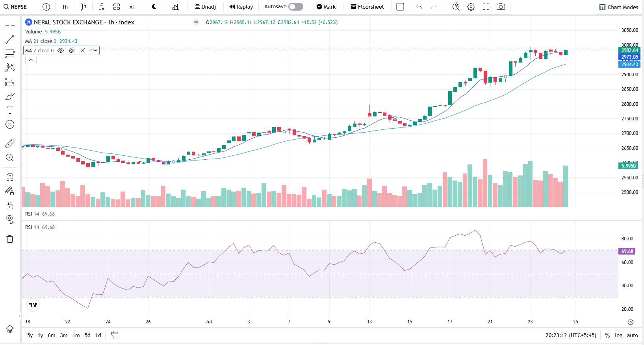The image size is (644, 345).
Task: Open the Unadj adjustment menu
Action: click(205, 7)
